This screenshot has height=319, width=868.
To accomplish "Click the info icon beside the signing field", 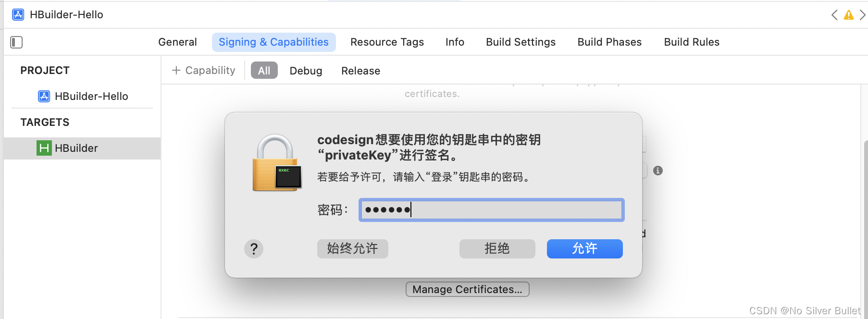I will pyautogui.click(x=658, y=171).
